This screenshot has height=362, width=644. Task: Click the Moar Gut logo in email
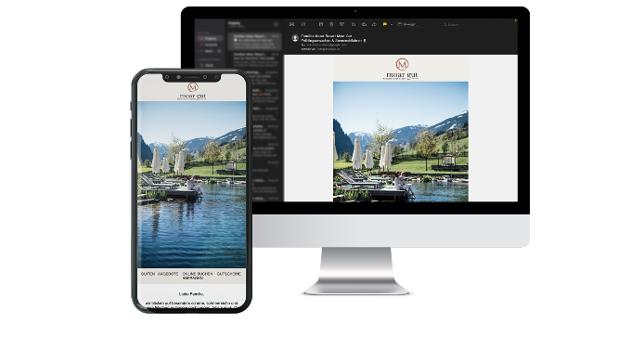pos(402,69)
